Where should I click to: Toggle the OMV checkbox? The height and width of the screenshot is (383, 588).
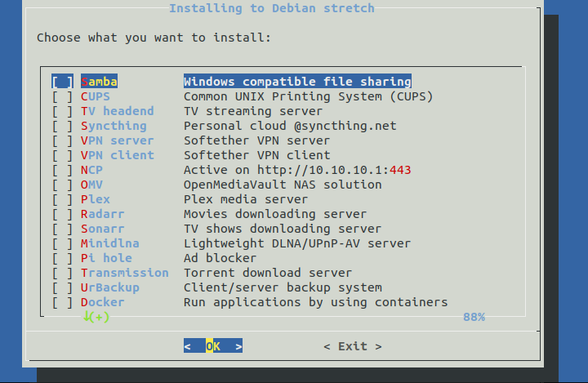(62, 185)
